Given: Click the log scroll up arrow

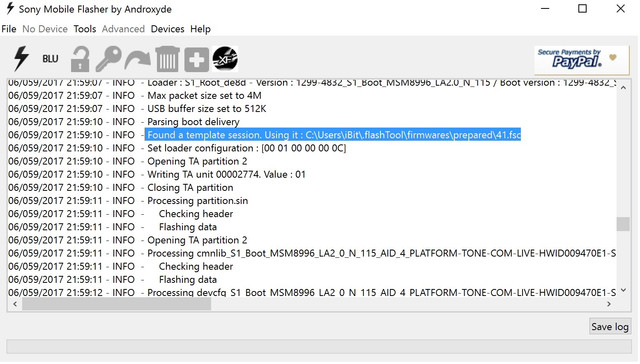Looking at the screenshot, I should coord(623,88).
